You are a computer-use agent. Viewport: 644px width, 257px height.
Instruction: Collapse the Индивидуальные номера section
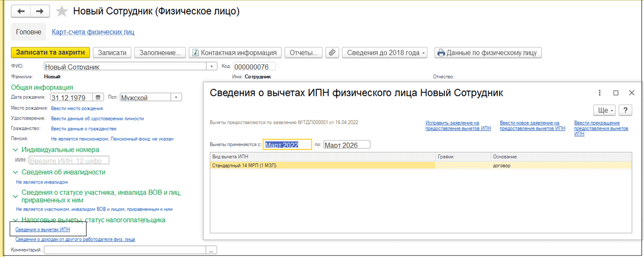pos(15,150)
